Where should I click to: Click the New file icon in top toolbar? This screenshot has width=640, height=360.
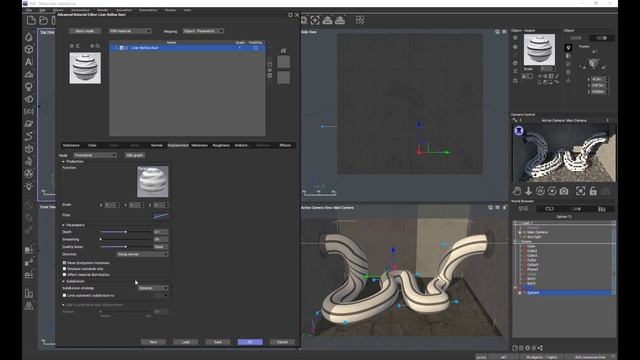[31, 20]
